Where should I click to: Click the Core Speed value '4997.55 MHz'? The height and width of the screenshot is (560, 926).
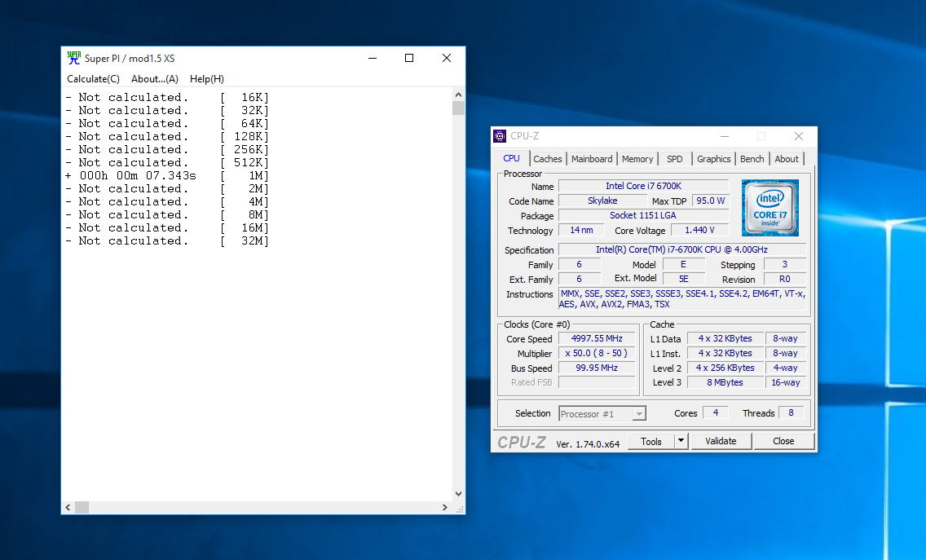click(597, 338)
